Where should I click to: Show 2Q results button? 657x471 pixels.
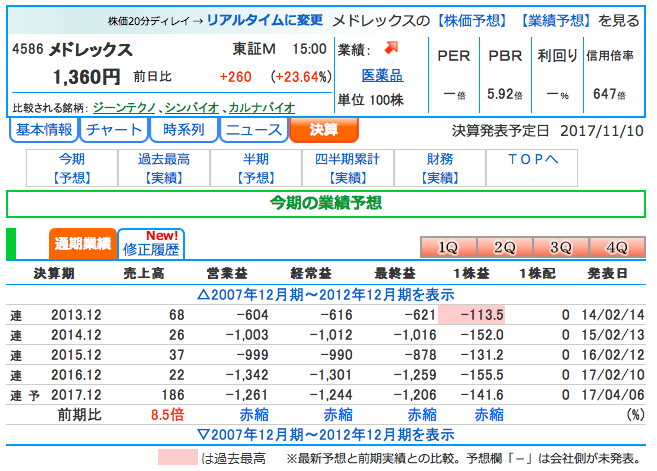(504, 247)
